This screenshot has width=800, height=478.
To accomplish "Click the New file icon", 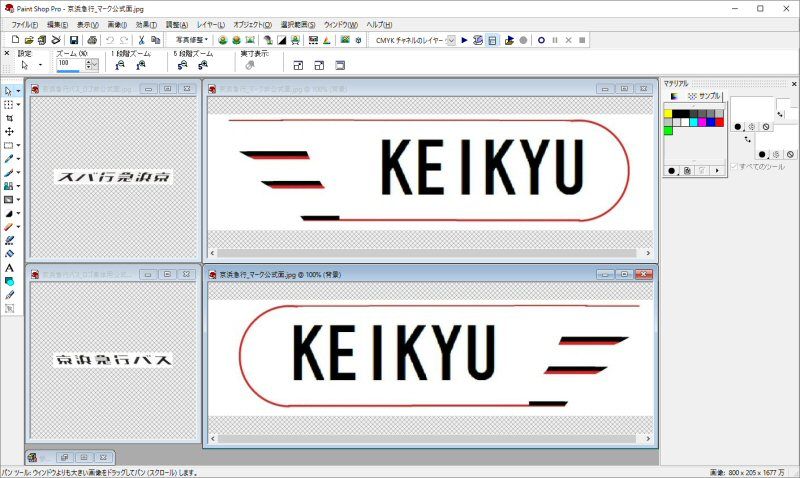I will pyautogui.click(x=15, y=40).
